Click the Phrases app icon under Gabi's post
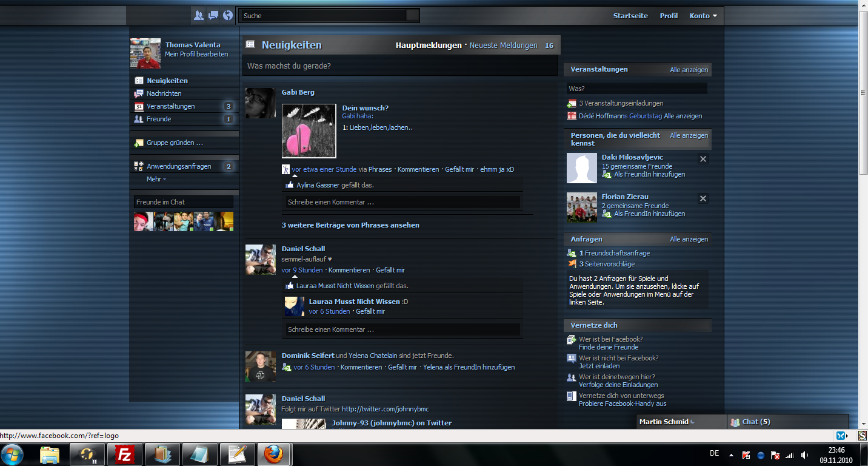Image resolution: width=868 pixels, height=466 pixels. click(286, 169)
